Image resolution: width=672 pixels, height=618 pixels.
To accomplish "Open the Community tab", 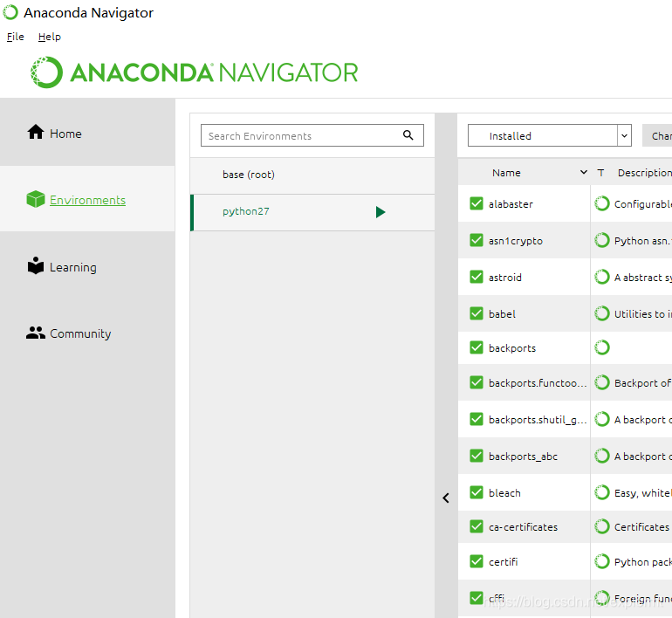I will 87,333.
